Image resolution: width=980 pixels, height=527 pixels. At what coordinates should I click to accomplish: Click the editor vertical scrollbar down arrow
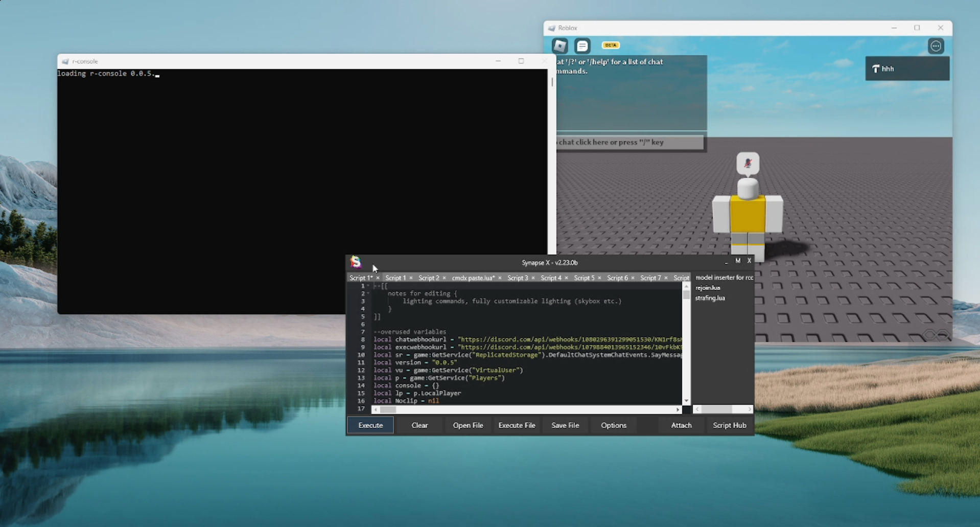pyautogui.click(x=686, y=401)
